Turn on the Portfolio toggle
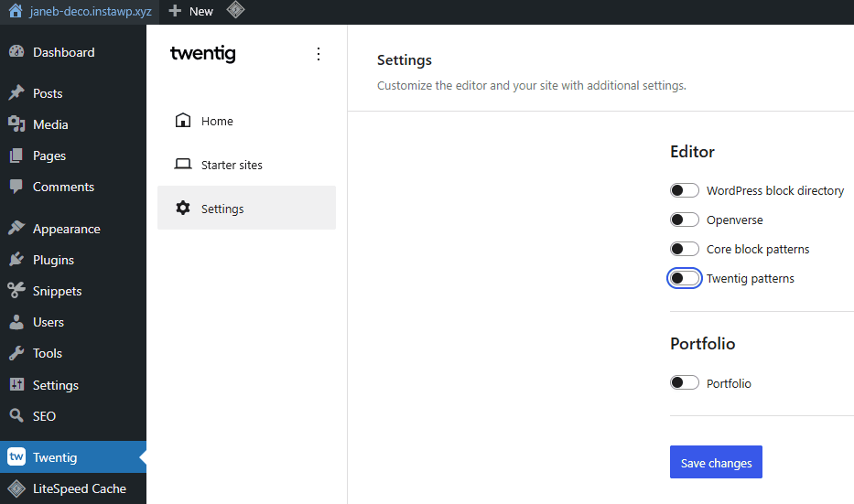This screenshot has height=504, width=854. tap(685, 383)
